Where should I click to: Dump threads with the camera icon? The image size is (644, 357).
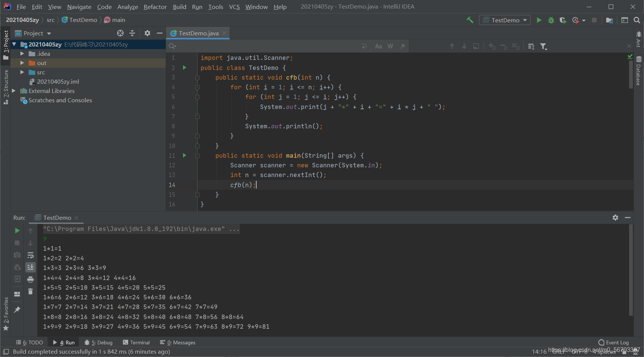pyautogui.click(x=17, y=255)
